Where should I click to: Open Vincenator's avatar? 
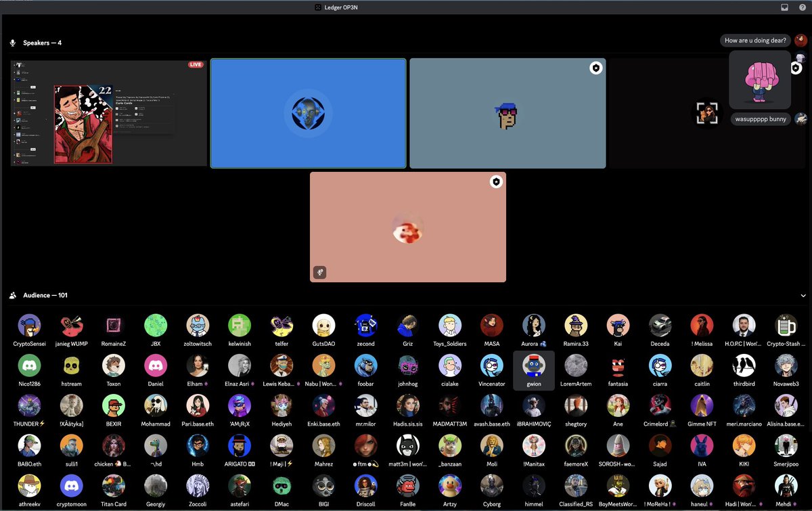[492, 365]
